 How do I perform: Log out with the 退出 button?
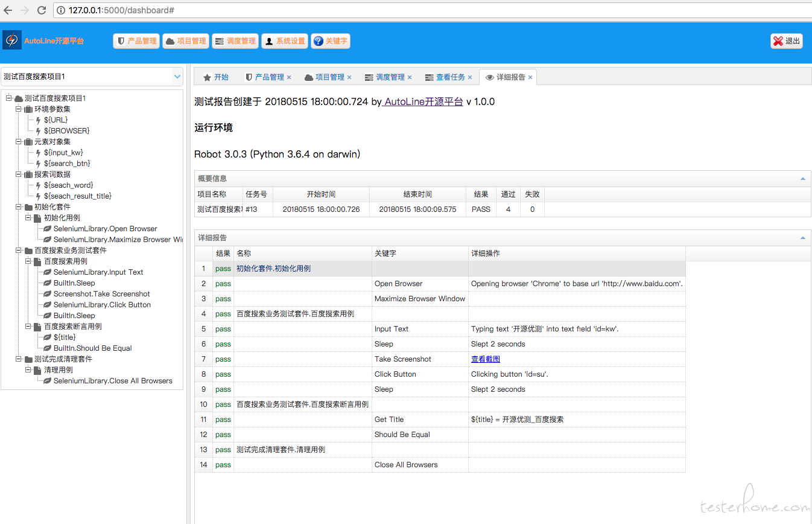pyautogui.click(x=787, y=41)
